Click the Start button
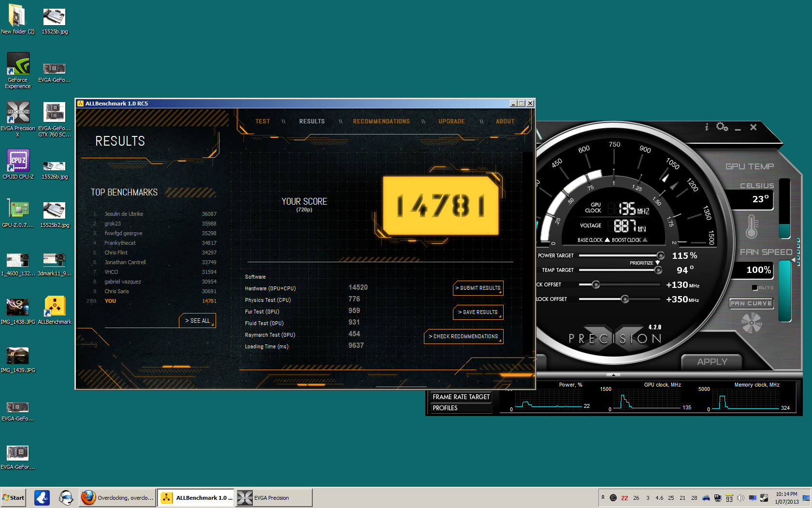 pos(14,497)
